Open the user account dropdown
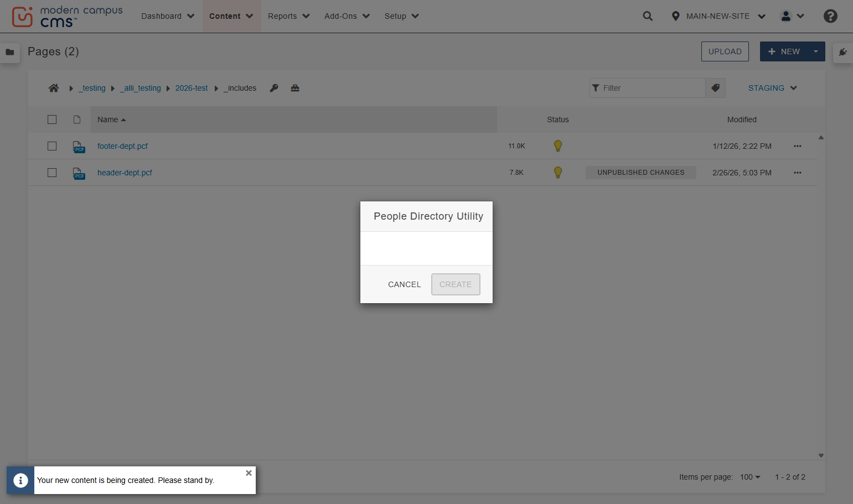Viewport: 853px width, 504px height. pos(792,16)
